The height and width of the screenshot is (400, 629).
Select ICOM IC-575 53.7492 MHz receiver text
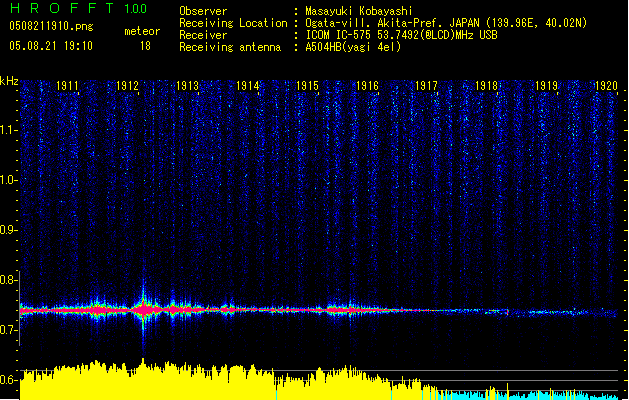coord(402,35)
